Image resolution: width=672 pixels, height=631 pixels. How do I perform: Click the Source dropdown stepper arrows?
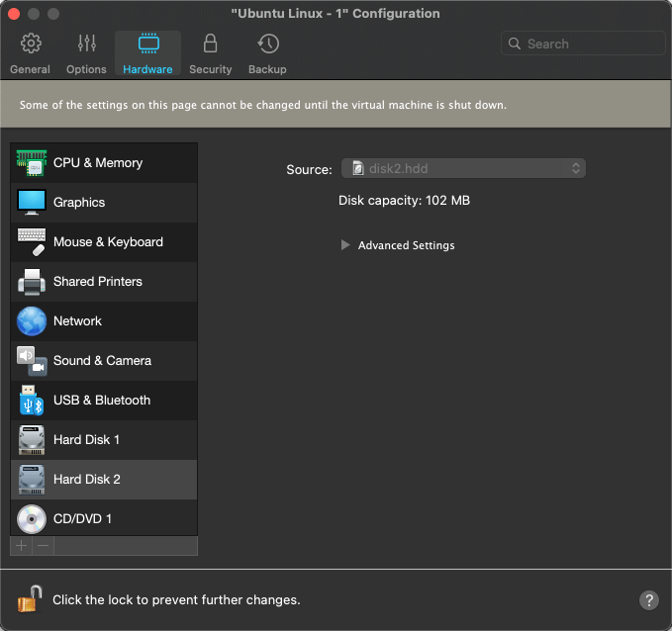[x=576, y=168]
